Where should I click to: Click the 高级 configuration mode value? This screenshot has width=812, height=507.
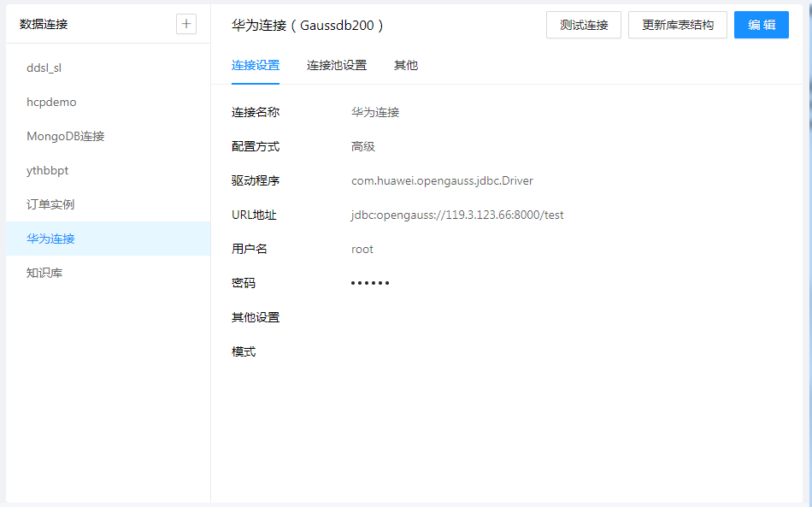pos(363,146)
